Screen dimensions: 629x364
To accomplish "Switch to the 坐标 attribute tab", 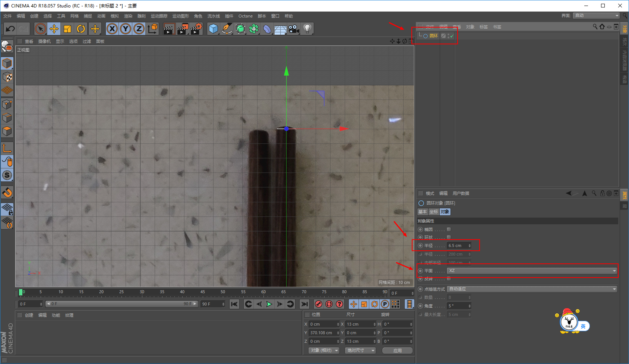I will tap(434, 212).
